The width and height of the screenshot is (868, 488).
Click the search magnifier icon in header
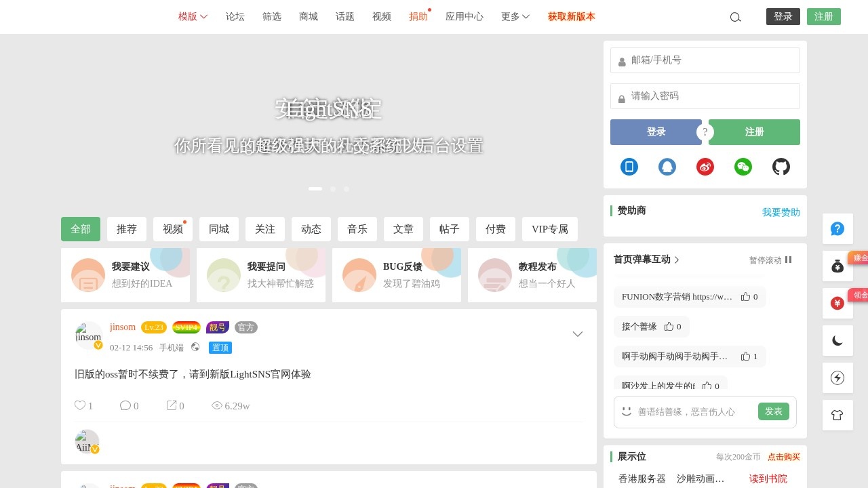tap(735, 17)
